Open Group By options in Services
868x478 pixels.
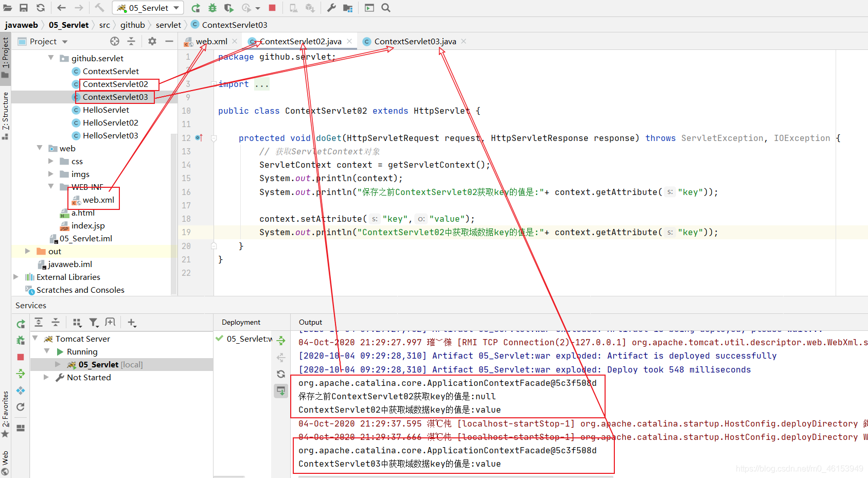[x=77, y=322]
